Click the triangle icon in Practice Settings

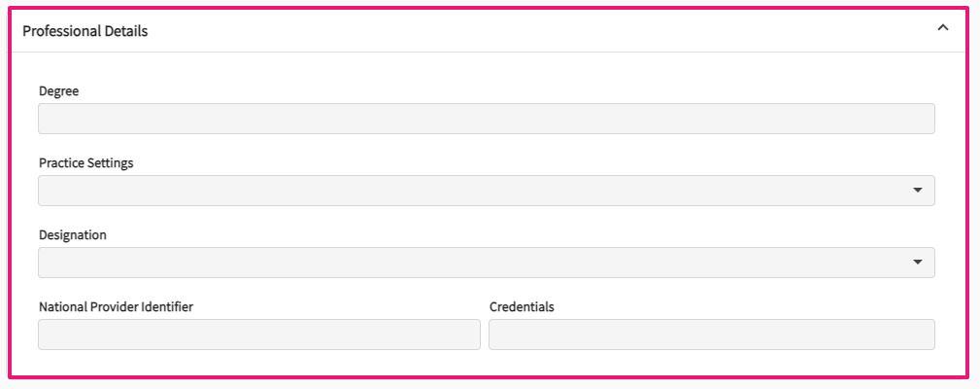tap(917, 191)
